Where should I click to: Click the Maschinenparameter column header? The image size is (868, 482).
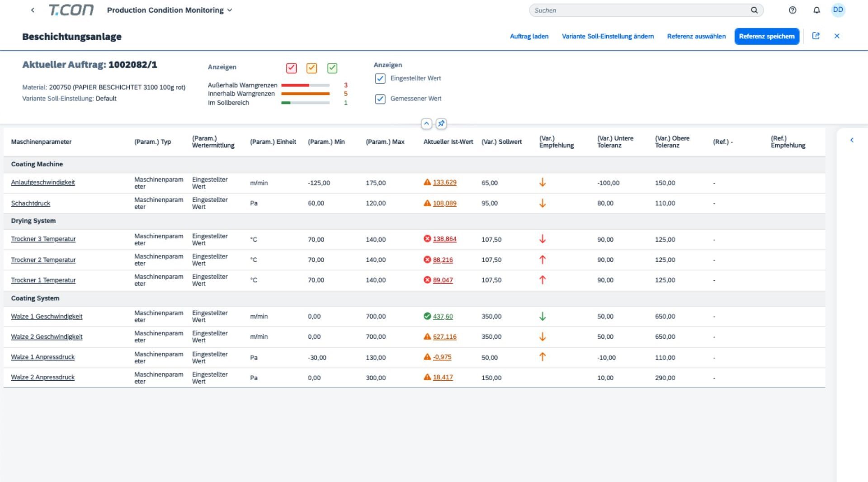click(41, 142)
